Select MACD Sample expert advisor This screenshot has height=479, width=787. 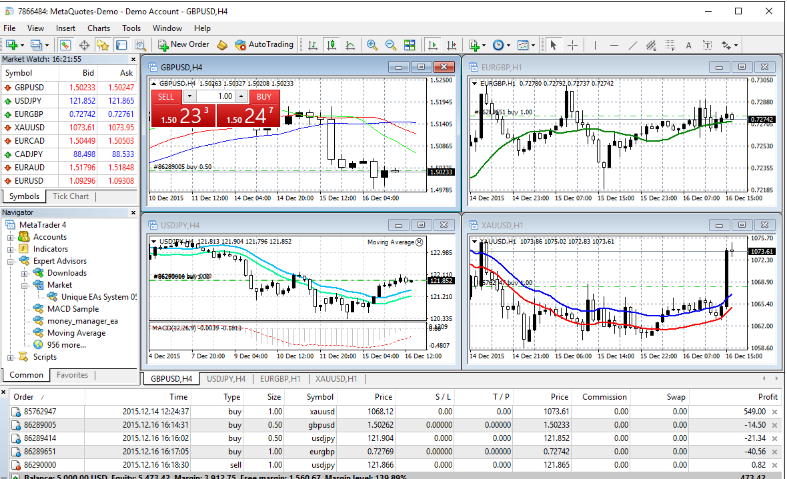point(73,309)
